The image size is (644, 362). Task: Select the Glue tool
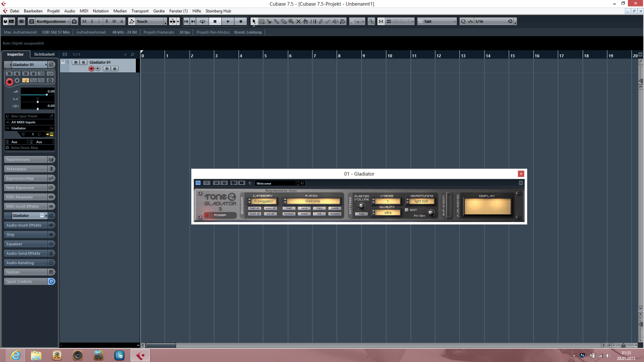coord(277,22)
